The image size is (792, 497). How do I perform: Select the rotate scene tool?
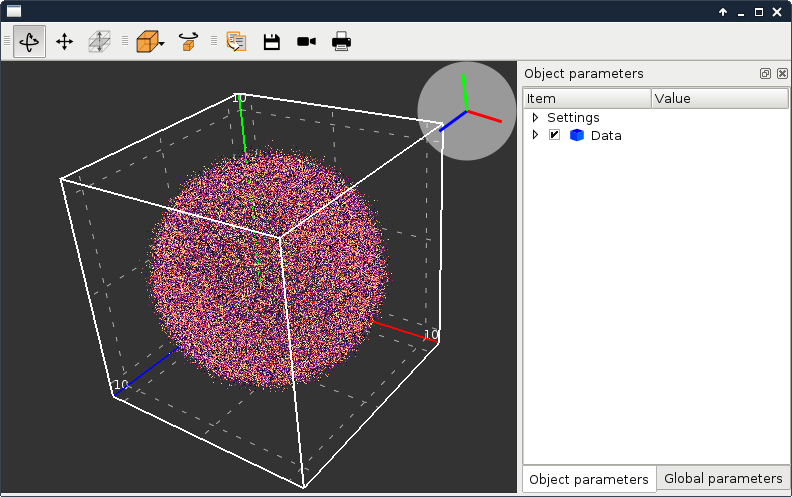pyautogui.click(x=29, y=42)
